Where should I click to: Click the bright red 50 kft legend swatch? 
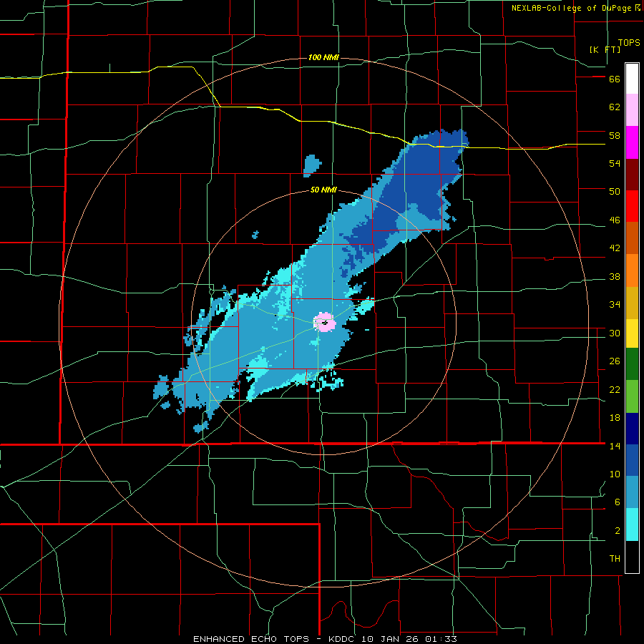click(x=632, y=206)
